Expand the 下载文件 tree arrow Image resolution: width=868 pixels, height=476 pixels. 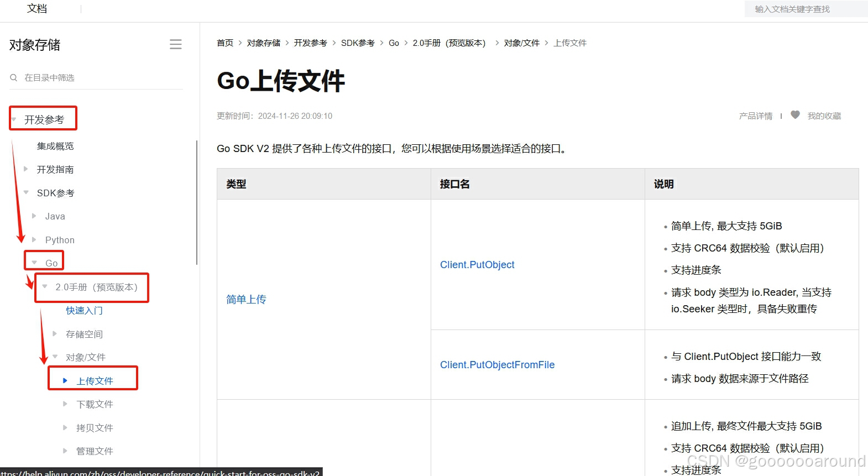(x=65, y=404)
